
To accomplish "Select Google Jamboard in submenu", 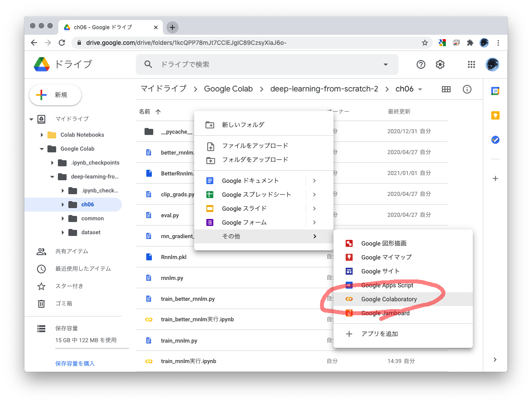I will tap(403, 313).
